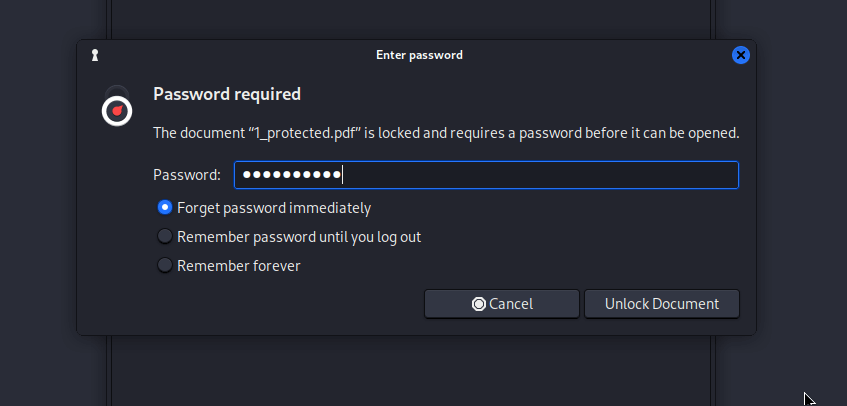Click the "Password:" field label
The width and height of the screenshot is (847, 406).
click(187, 175)
